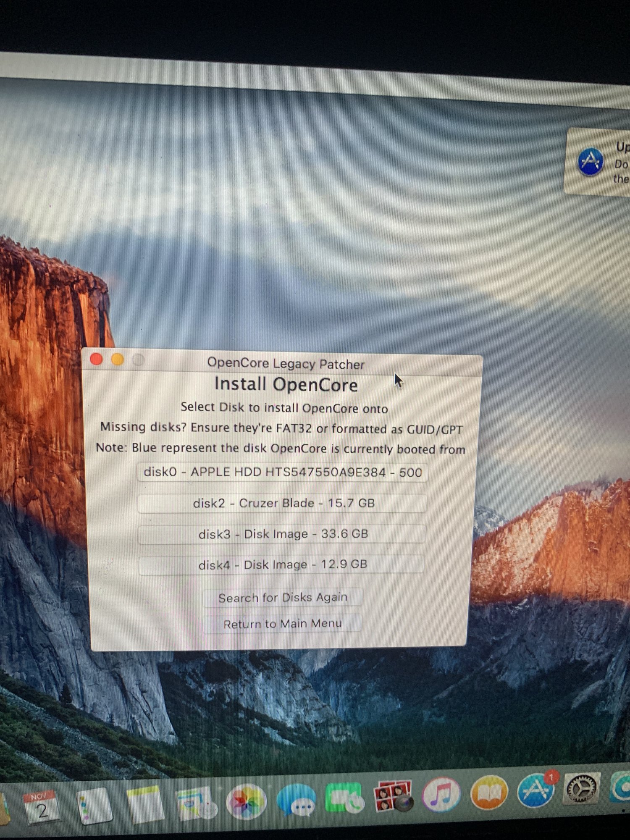Image resolution: width=630 pixels, height=840 pixels.
Task: Close the OpenCore Legacy Patcher window
Action: click(x=97, y=359)
